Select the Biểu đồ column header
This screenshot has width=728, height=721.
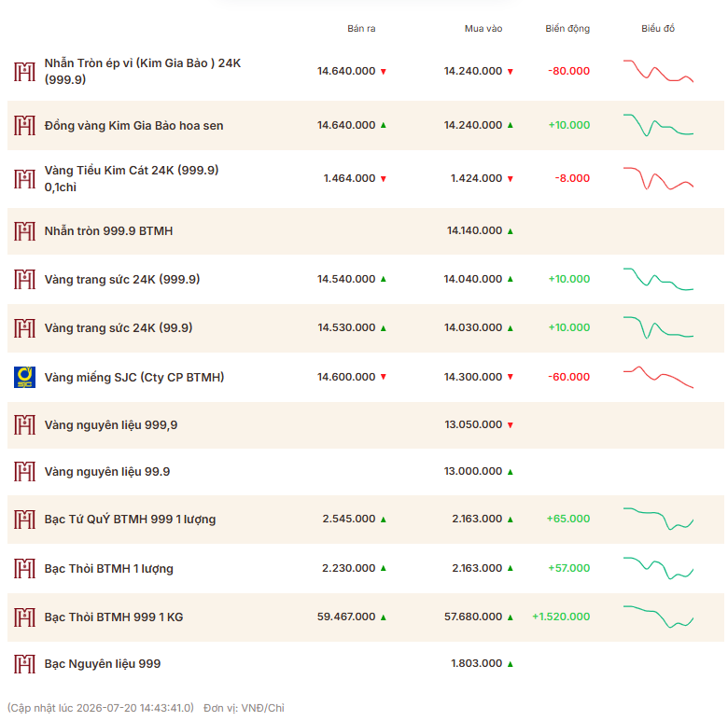658,28
